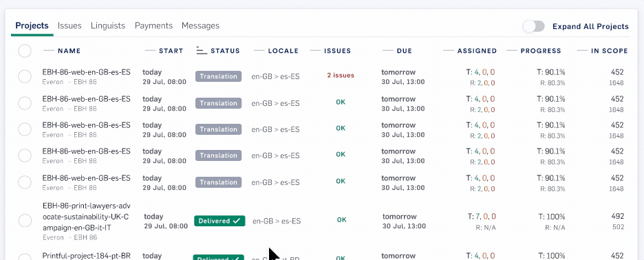The image size is (644, 260).
Task: Click the Delivered badge in the print-lawyers row
Action: click(x=219, y=221)
